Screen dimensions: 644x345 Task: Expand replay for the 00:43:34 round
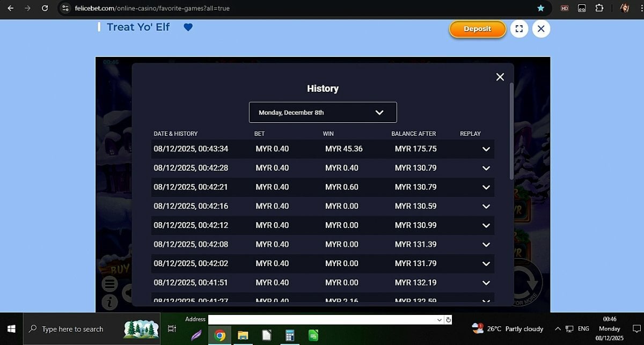[486, 149]
